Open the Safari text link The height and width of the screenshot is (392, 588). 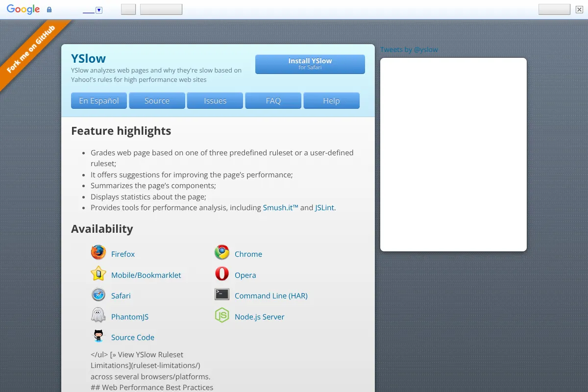(x=121, y=295)
